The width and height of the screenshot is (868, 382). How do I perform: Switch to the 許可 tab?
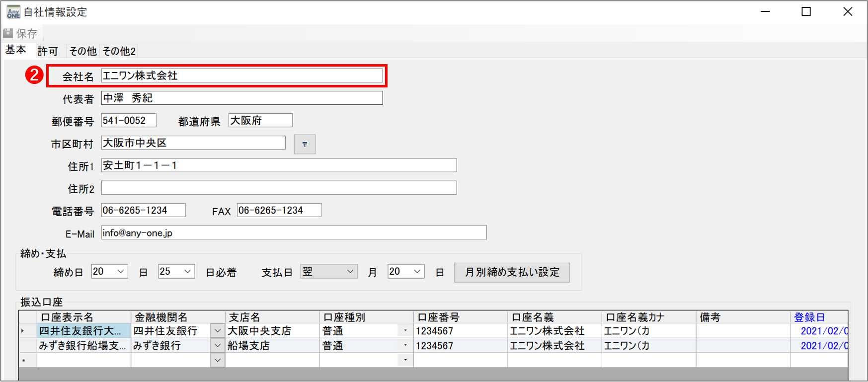pos(48,51)
